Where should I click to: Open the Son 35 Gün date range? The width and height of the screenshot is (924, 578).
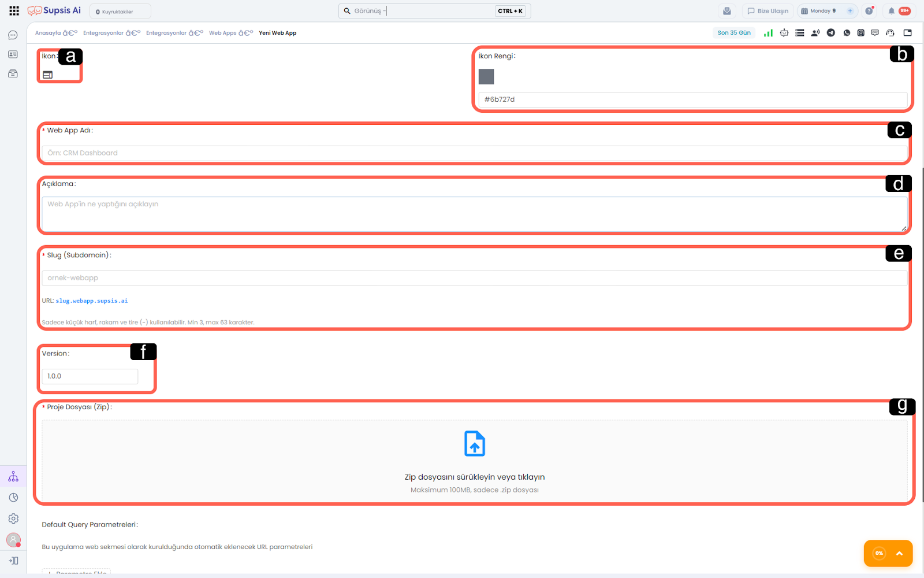click(733, 33)
